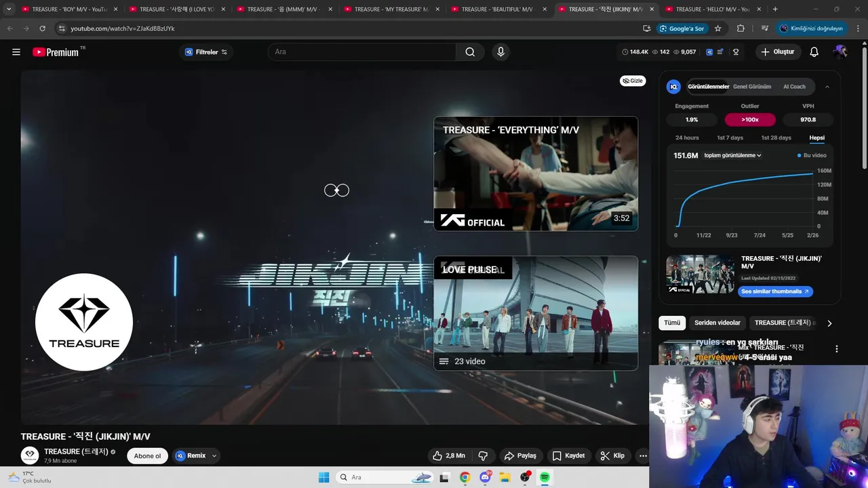
Task: Click the Oluştur create button
Action: 777,52
